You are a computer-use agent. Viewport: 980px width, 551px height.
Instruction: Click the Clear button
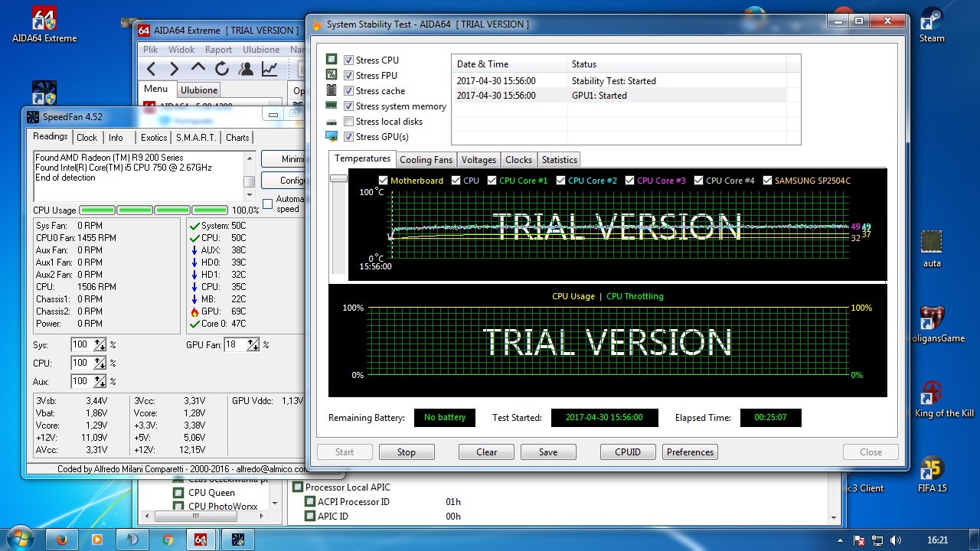487,452
